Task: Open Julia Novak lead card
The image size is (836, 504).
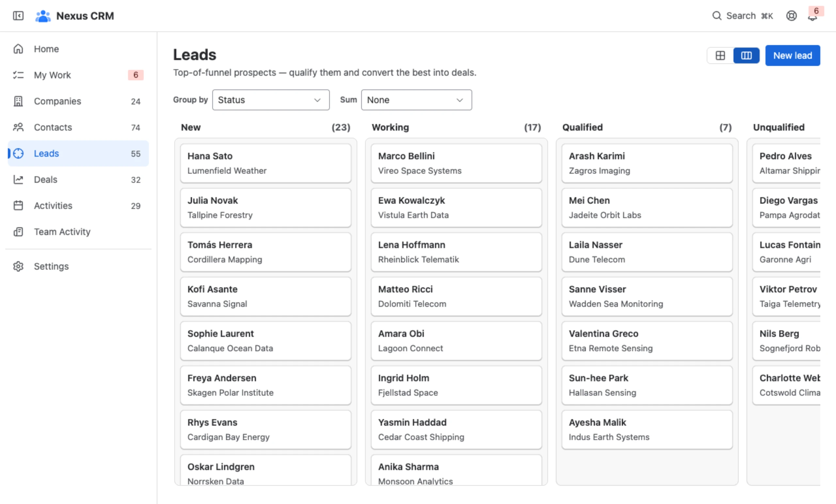Action: (x=266, y=208)
